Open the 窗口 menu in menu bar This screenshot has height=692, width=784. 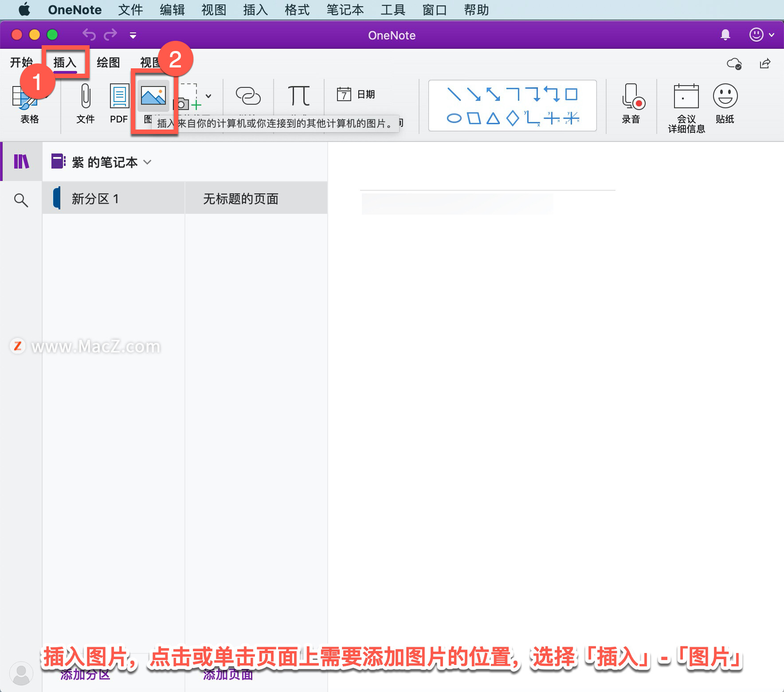tap(435, 10)
